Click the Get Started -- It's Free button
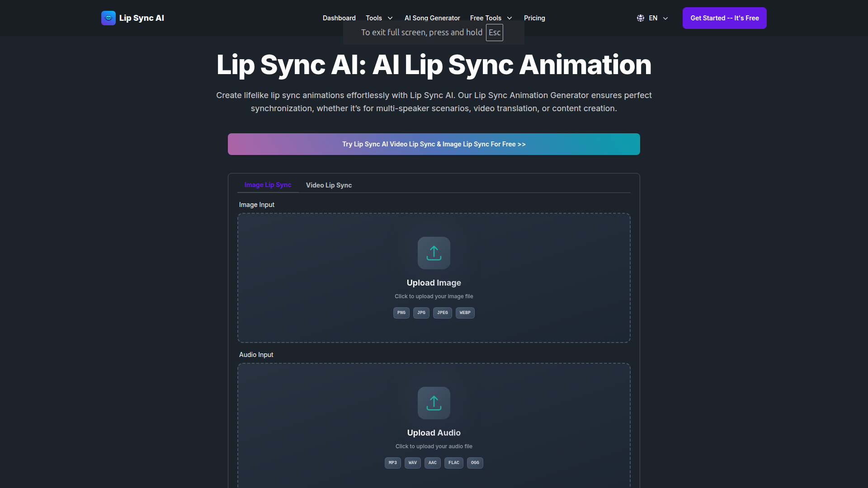 [724, 18]
